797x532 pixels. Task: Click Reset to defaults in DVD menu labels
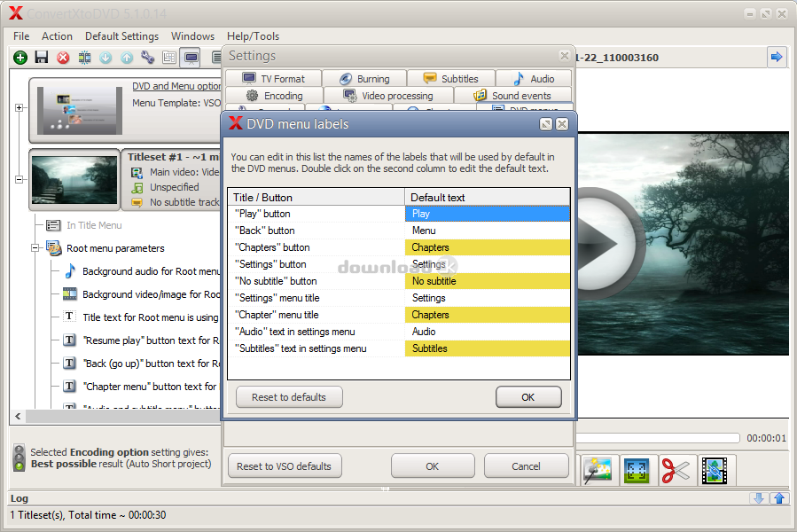[x=289, y=397]
